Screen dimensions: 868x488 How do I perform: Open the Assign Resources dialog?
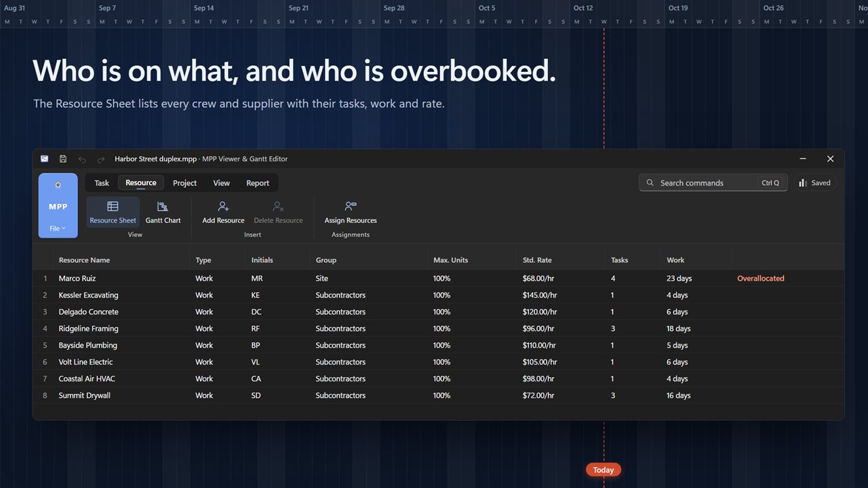pyautogui.click(x=351, y=212)
